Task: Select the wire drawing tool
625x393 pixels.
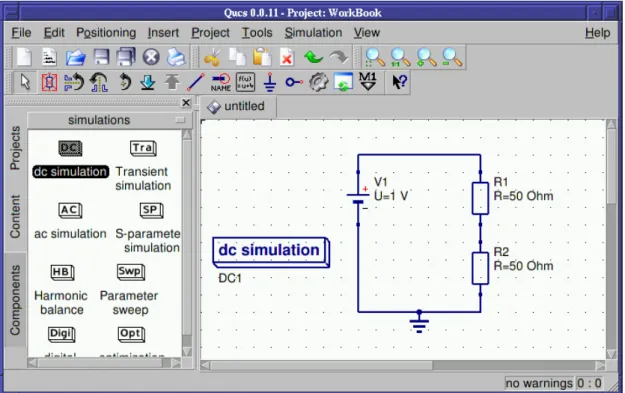Action: pyautogui.click(x=196, y=83)
